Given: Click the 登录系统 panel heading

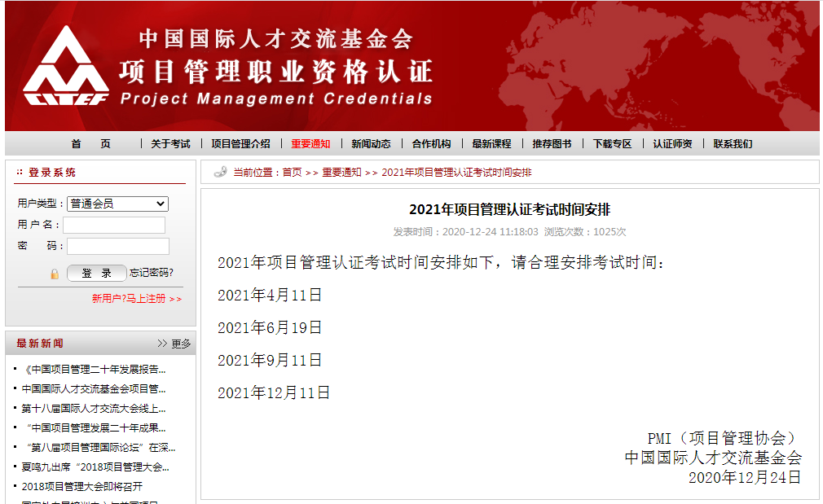Looking at the screenshot, I should click(x=52, y=173).
